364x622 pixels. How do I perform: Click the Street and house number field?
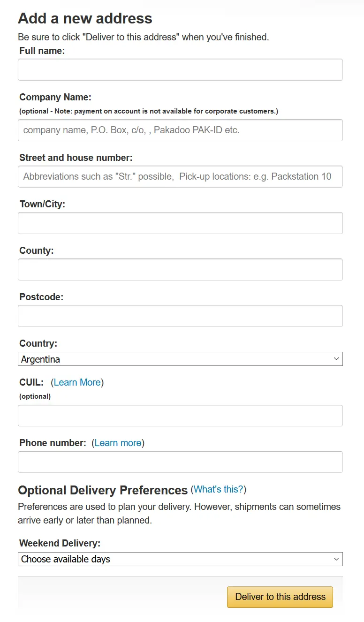tap(180, 176)
